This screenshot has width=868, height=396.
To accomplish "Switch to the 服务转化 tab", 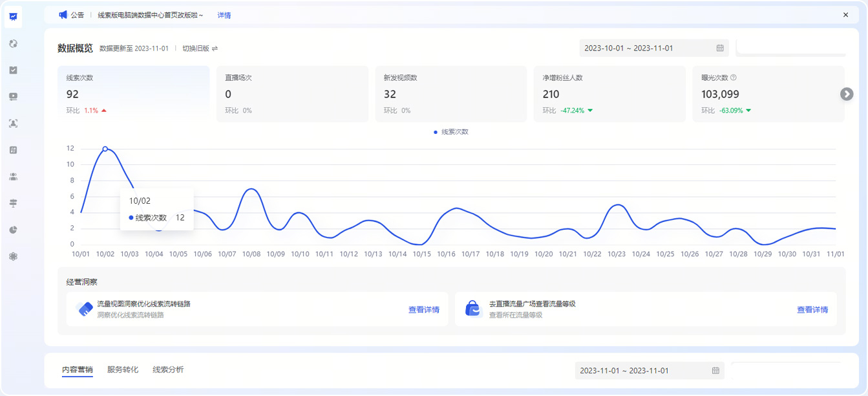I will 123,369.
